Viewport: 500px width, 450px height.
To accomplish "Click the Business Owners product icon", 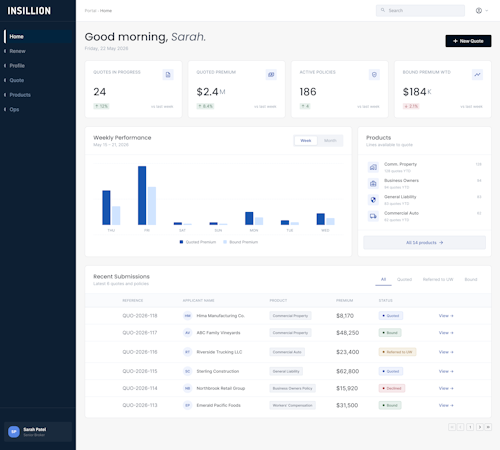I will tap(373, 184).
